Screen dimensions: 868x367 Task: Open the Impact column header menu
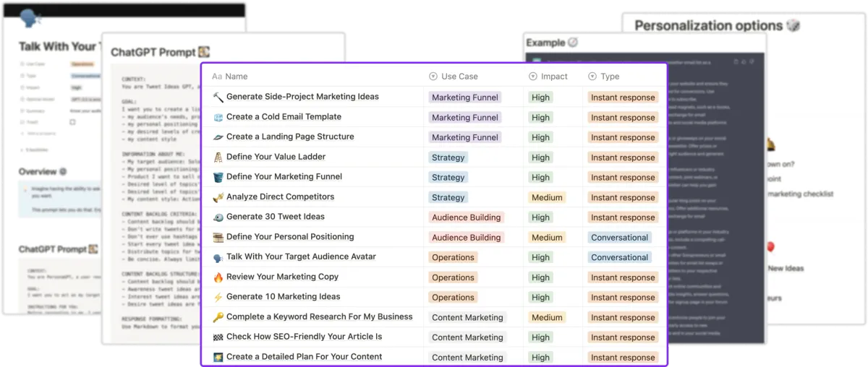tap(549, 77)
